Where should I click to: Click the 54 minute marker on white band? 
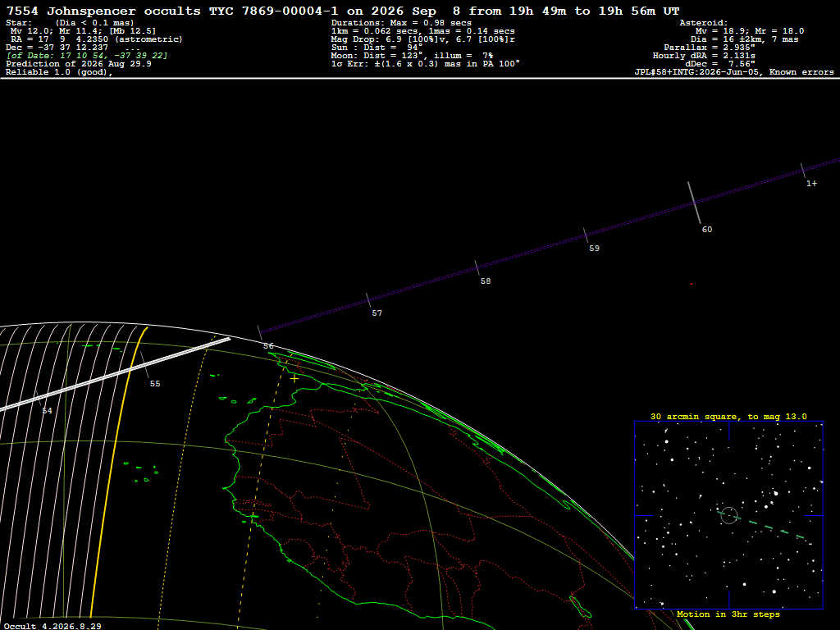[47, 411]
